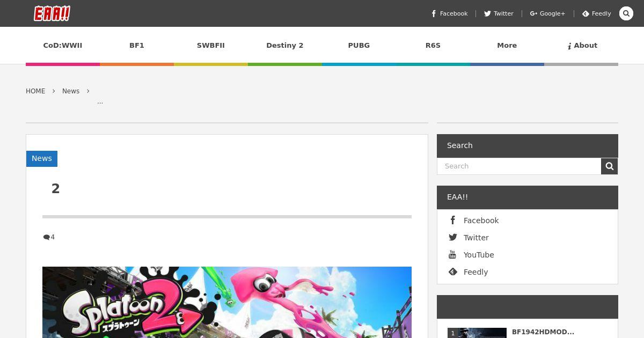This screenshot has width=644, height=338.
Task: Select the PUBG menu item
Action: pos(359,46)
